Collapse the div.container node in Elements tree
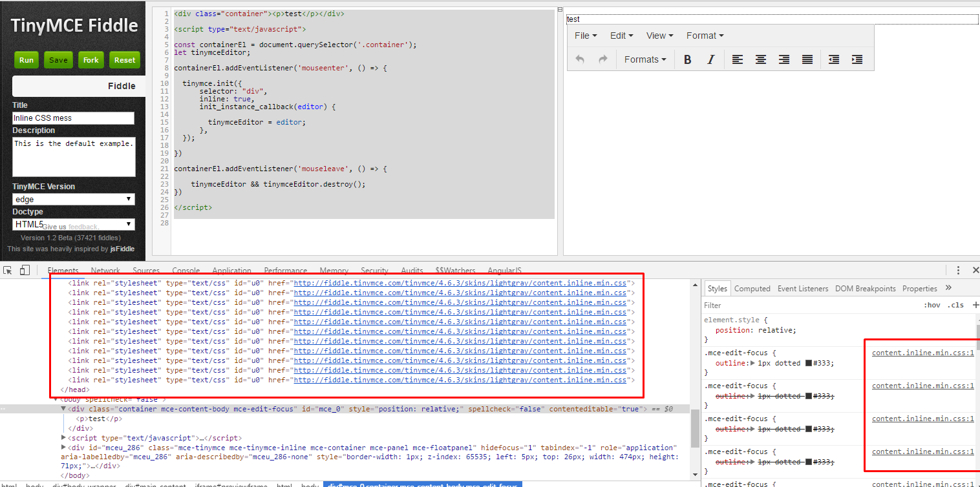The width and height of the screenshot is (980, 487). (63, 409)
